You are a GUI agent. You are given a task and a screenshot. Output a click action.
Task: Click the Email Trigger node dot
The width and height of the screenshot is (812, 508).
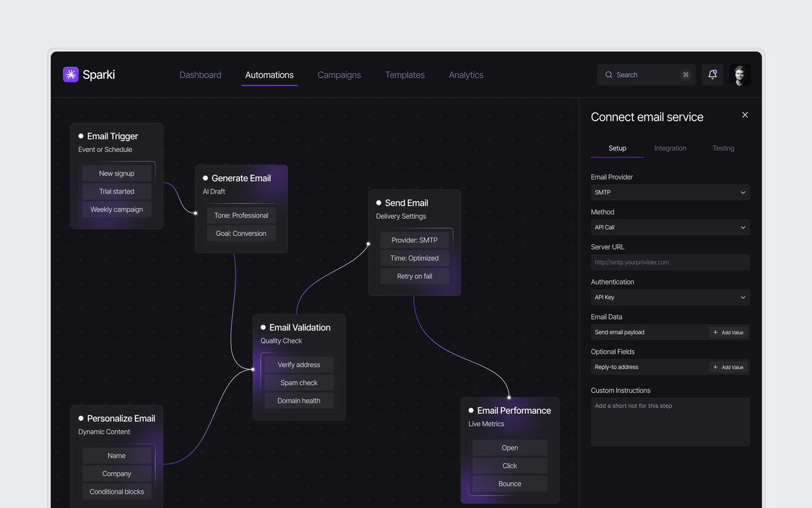coord(81,136)
